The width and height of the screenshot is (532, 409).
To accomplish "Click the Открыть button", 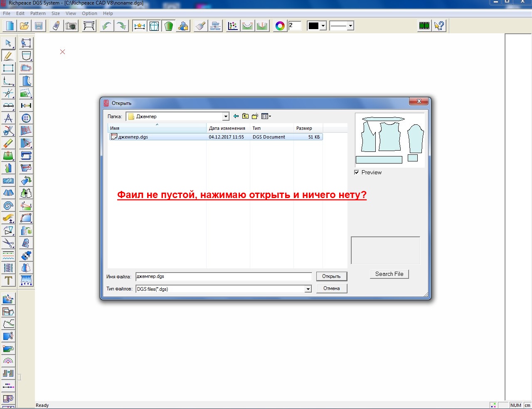I will point(331,276).
